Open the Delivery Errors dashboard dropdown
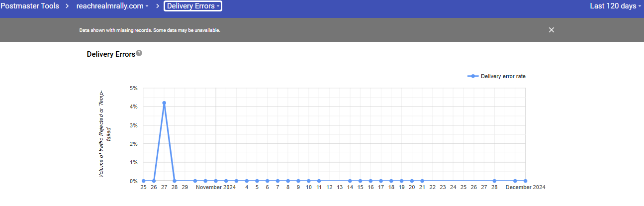Image resolution: width=644 pixels, height=206 pixels. point(193,6)
